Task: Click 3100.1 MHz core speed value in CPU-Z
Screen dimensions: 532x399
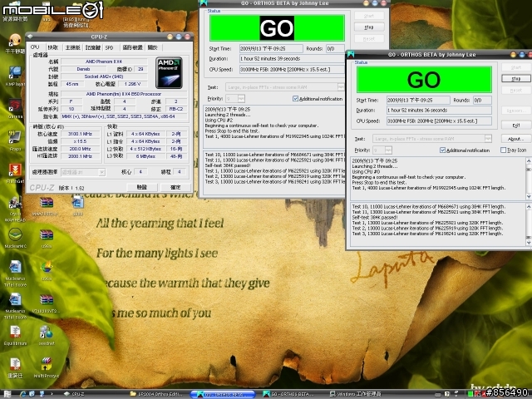Action: (80, 134)
